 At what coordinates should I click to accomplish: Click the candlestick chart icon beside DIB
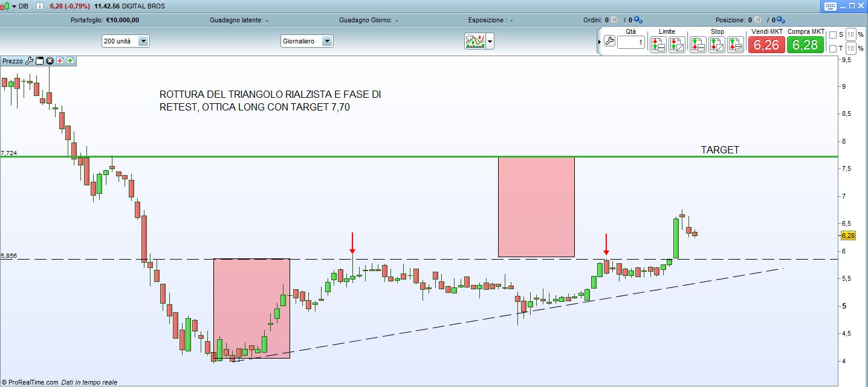pos(4,6)
